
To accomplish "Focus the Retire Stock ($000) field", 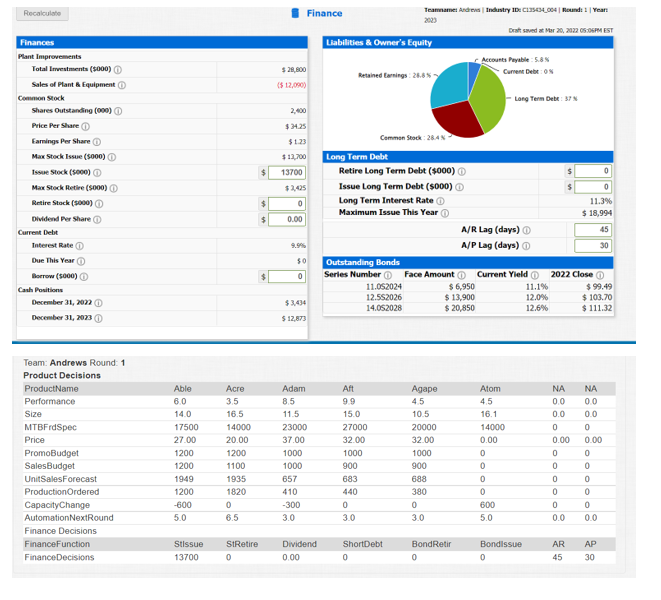I will [287, 204].
